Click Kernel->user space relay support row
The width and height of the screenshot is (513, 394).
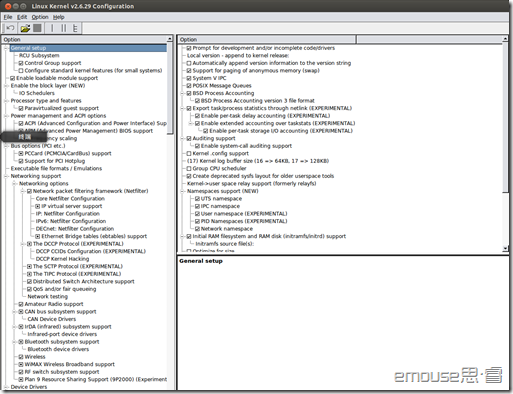click(252, 184)
